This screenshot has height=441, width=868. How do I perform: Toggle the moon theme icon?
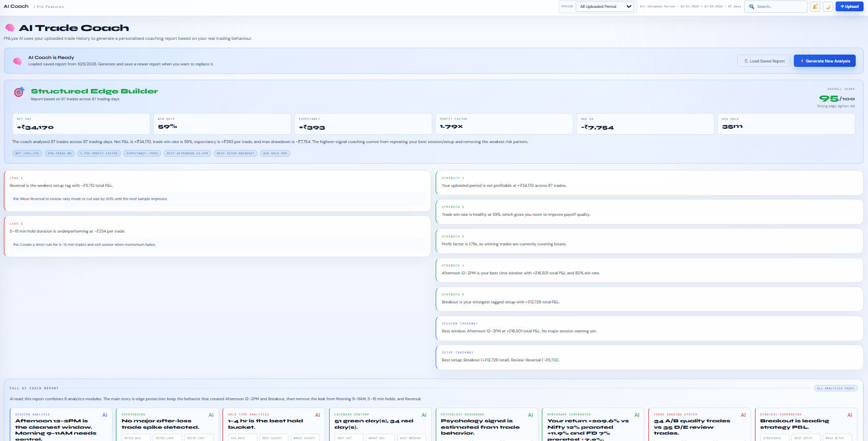[x=828, y=6]
